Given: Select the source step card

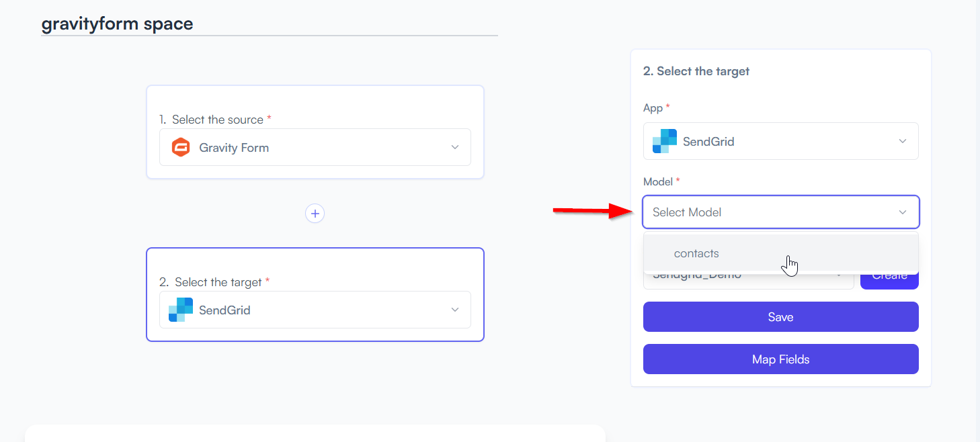Looking at the screenshot, I should coord(315,132).
